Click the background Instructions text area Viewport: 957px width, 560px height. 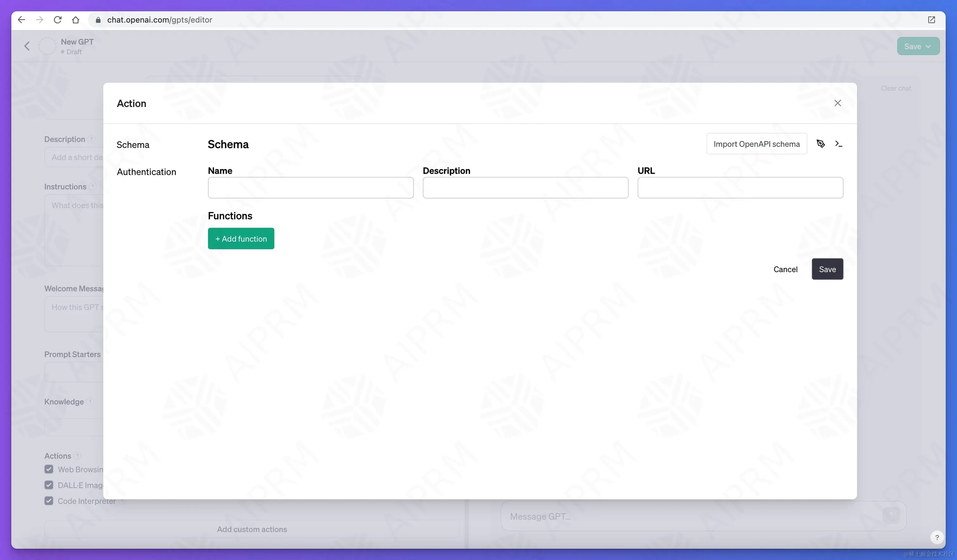tap(74, 230)
